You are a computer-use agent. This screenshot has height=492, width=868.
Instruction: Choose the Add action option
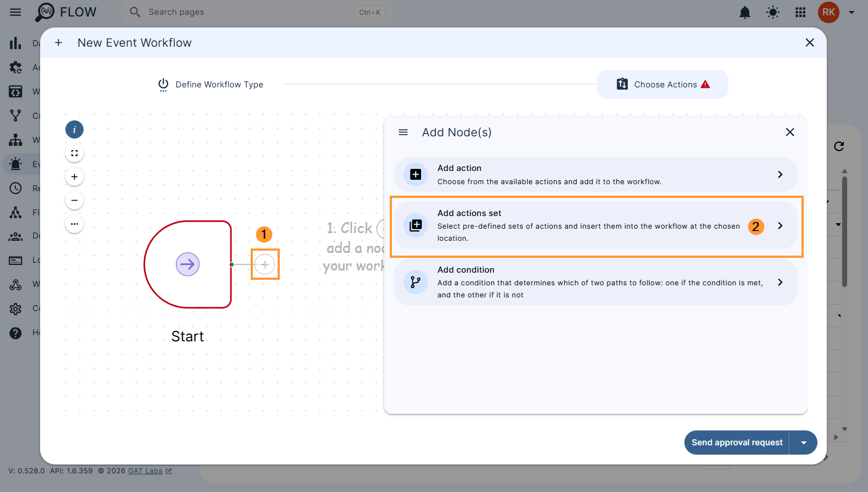click(x=595, y=174)
